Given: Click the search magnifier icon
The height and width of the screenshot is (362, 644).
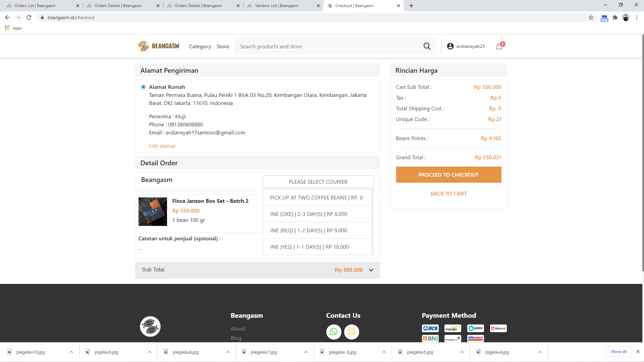Looking at the screenshot, I should [427, 46].
